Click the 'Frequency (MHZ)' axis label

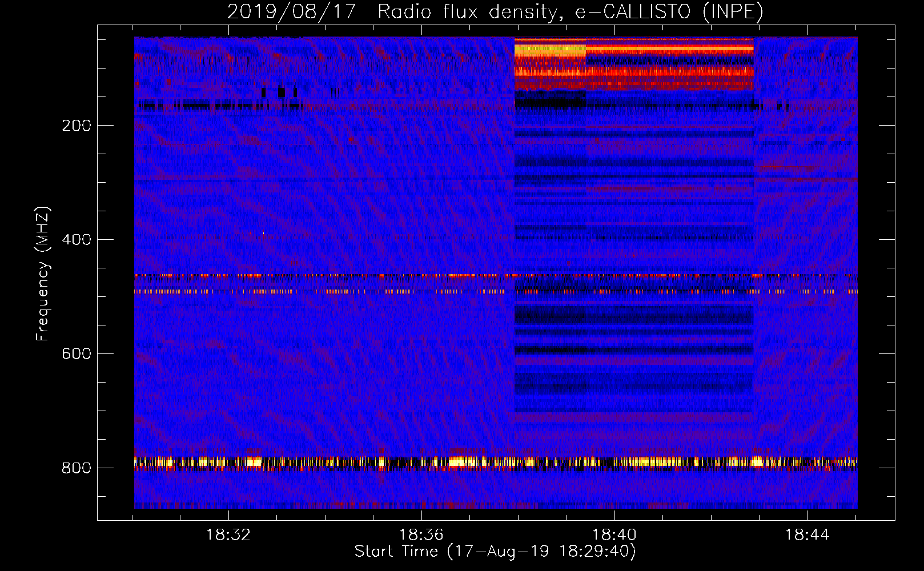pyautogui.click(x=42, y=274)
